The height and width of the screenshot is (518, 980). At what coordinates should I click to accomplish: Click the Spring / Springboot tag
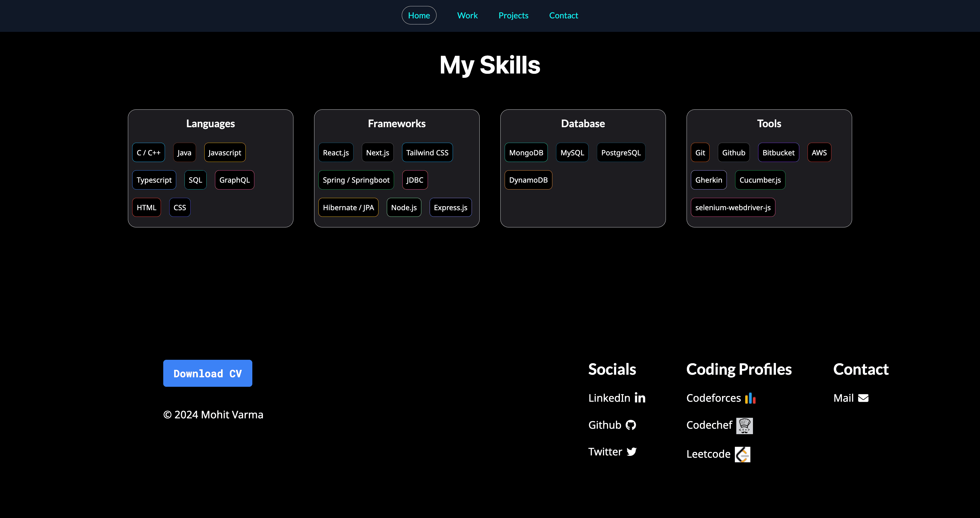pyautogui.click(x=356, y=180)
